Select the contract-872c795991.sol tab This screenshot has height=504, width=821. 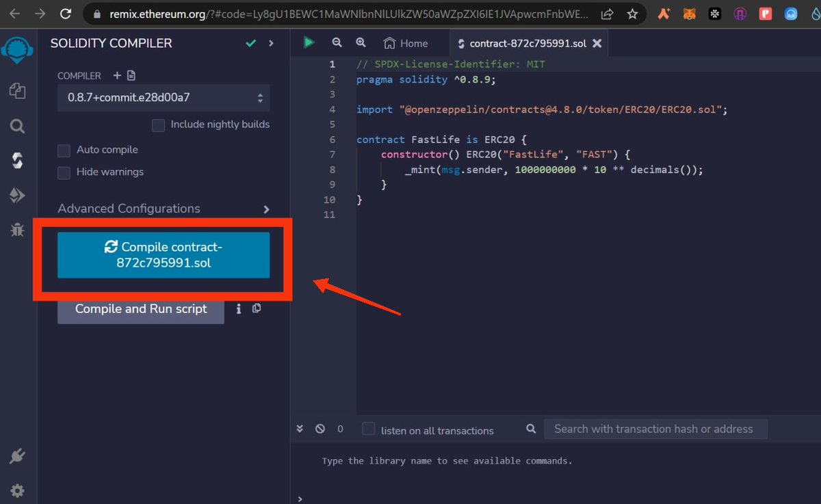point(523,42)
